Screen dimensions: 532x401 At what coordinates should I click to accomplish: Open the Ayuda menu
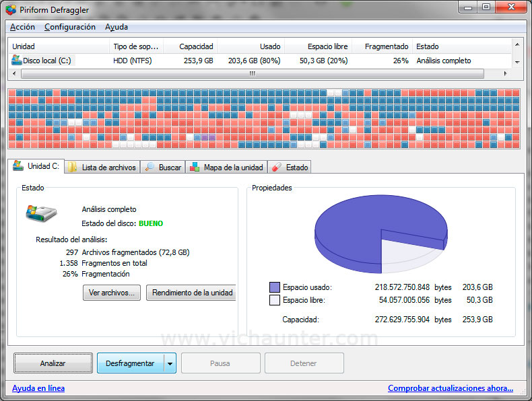click(x=117, y=27)
